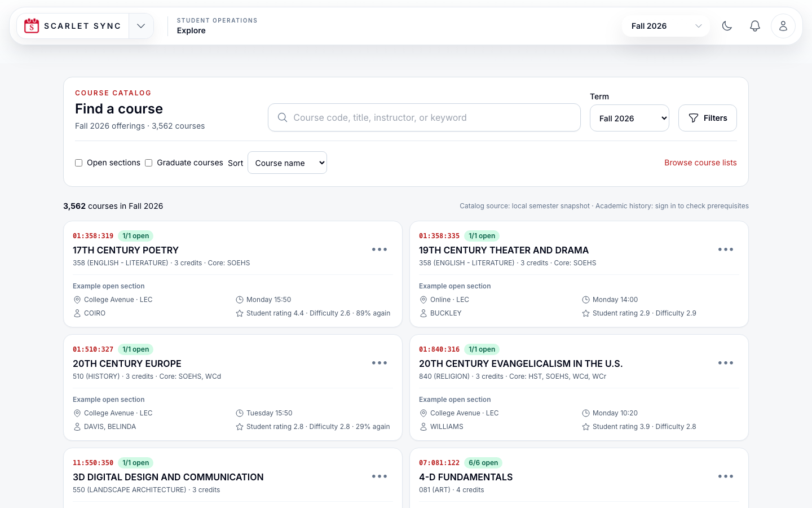812x508 pixels.
Task: Click course code 01:510:327
Action: coord(93,349)
